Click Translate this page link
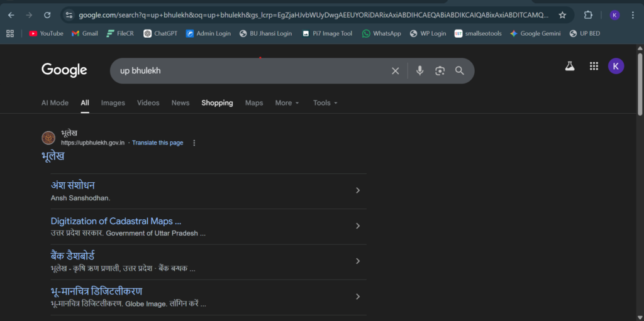This screenshot has height=321, width=644. [157, 143]
